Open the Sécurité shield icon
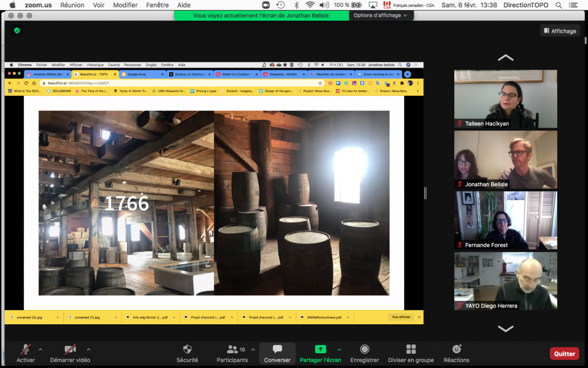Screen dimensions: 588x368 click(187, 349)
